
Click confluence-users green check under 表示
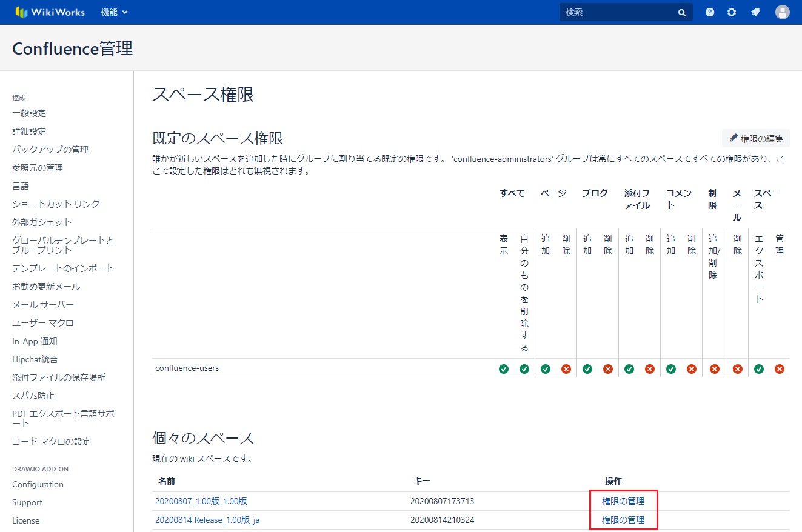(504, 368)
